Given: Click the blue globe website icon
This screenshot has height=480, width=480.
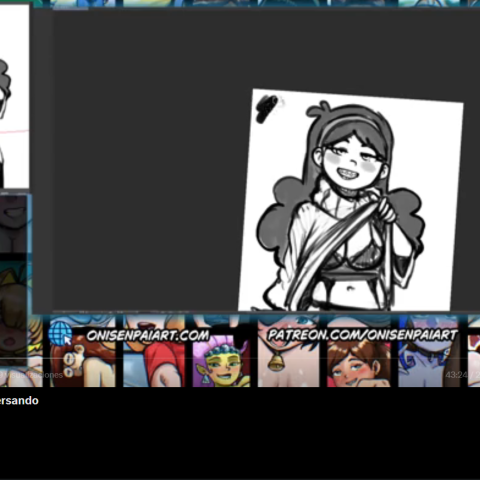Looking at the screenshot, I should coord(60,333).
